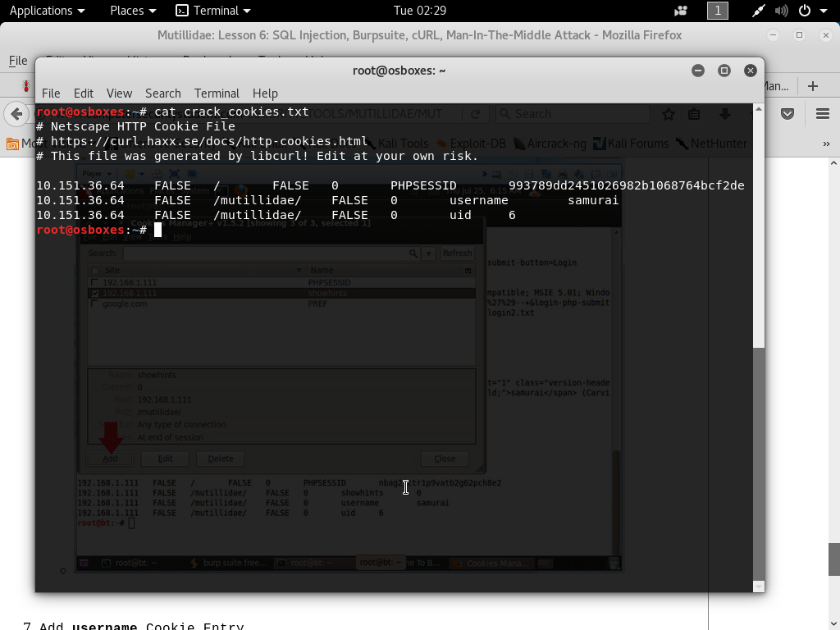840x630 pixels.
Task: Click the Firefox tab's ant favicon
Action: (25, 86)
